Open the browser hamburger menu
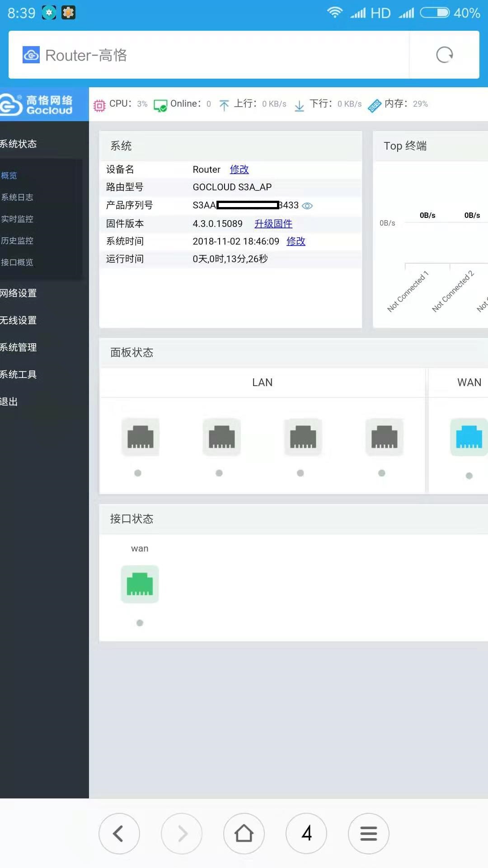Screen dimensions: 488x868 click(x=369, y=833)
